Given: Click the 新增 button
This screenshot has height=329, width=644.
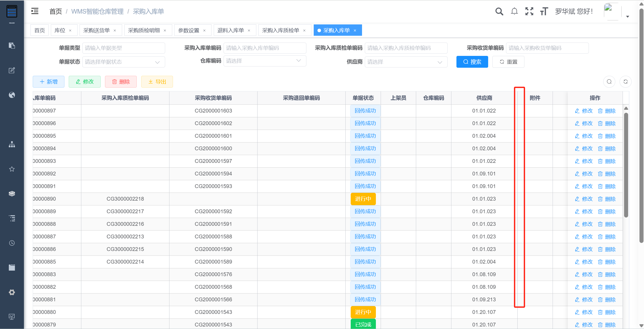Looking at the screenshot, I should click(x=49, y=82).
